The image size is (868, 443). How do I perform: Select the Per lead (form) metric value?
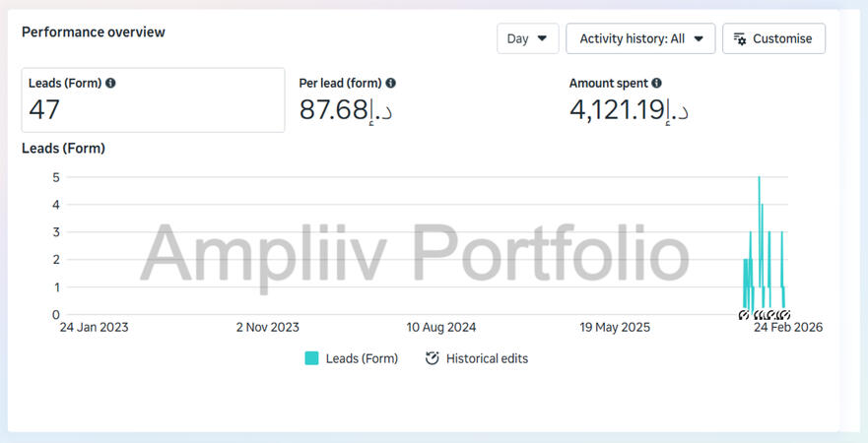[346, 110]
